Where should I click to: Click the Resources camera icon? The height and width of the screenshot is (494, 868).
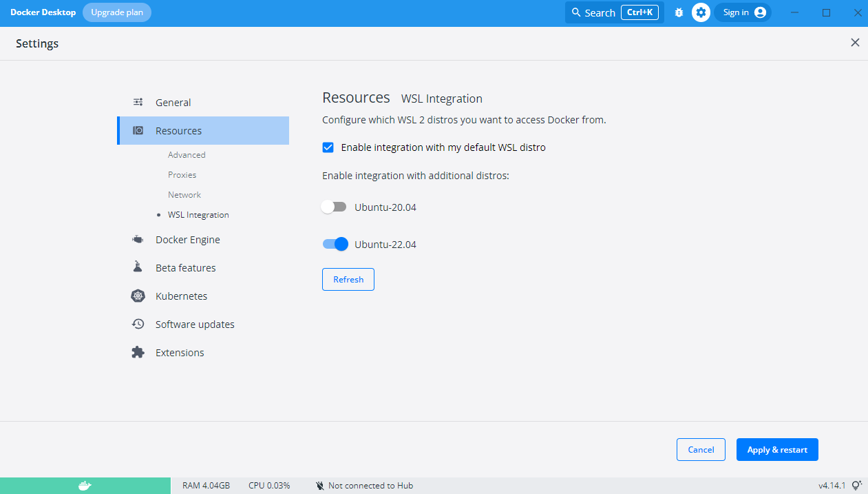(138, 130)
